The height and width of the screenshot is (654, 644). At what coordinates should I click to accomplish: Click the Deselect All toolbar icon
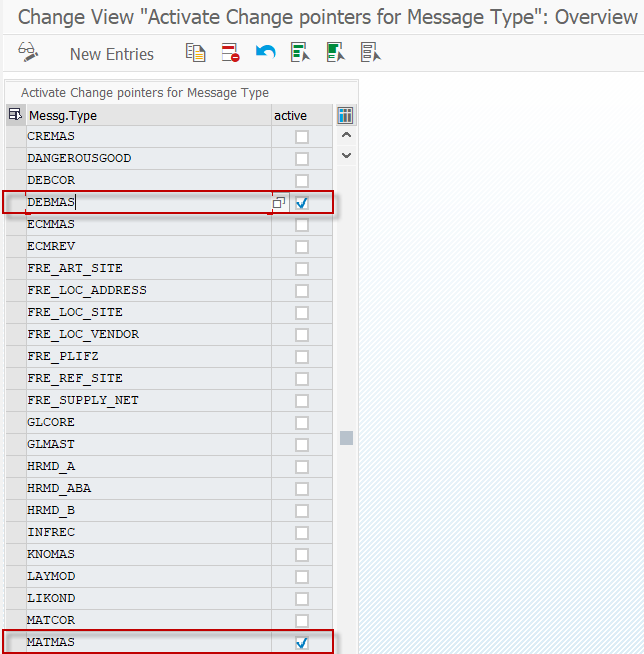(370, 53)
